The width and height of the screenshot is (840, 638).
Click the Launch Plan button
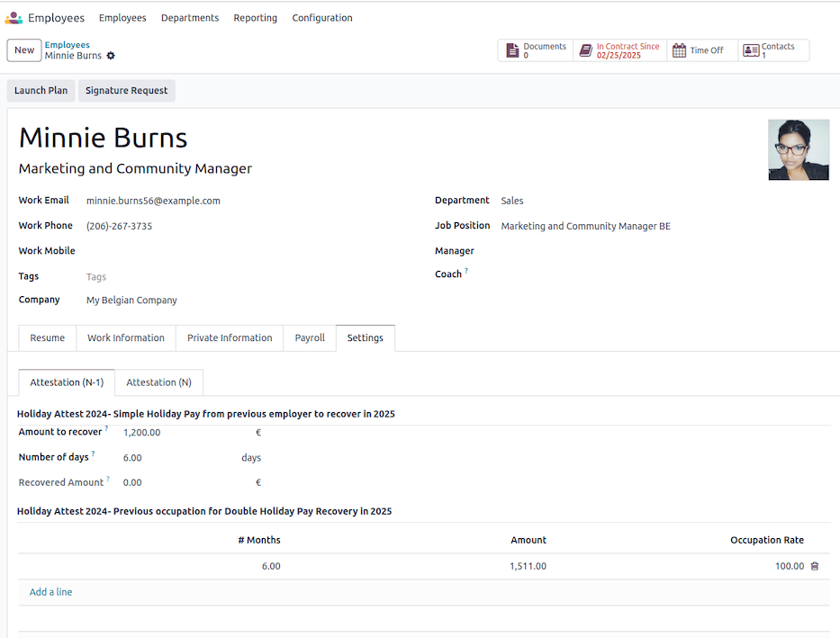[x=41, y=91]
